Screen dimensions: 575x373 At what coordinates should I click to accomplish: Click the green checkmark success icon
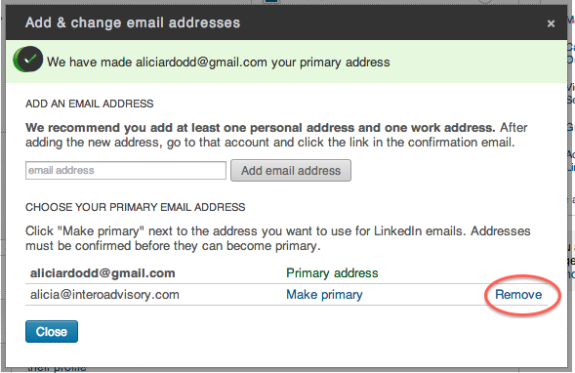[x=28, y=59]
